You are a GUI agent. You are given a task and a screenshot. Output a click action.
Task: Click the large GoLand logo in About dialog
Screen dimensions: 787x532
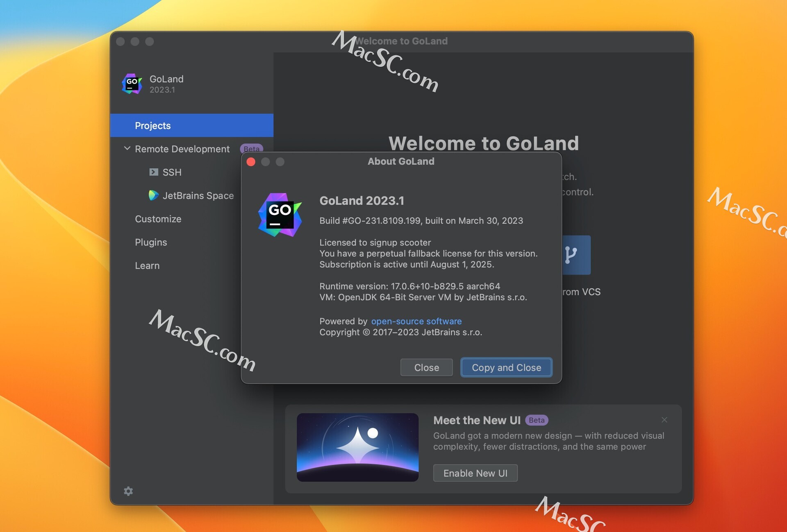[280, 215]
